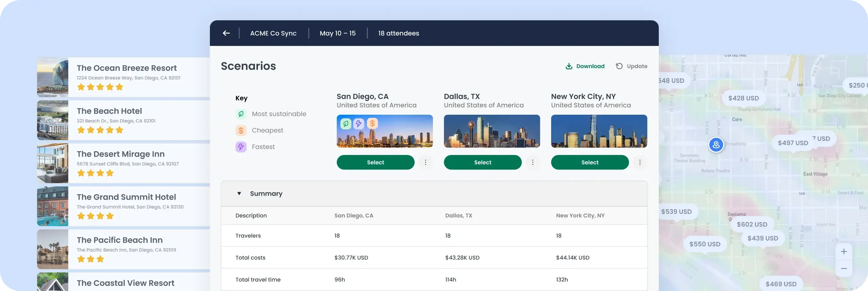Collapse the Summary section
The image size is (868, 291).
pos(239,194)
